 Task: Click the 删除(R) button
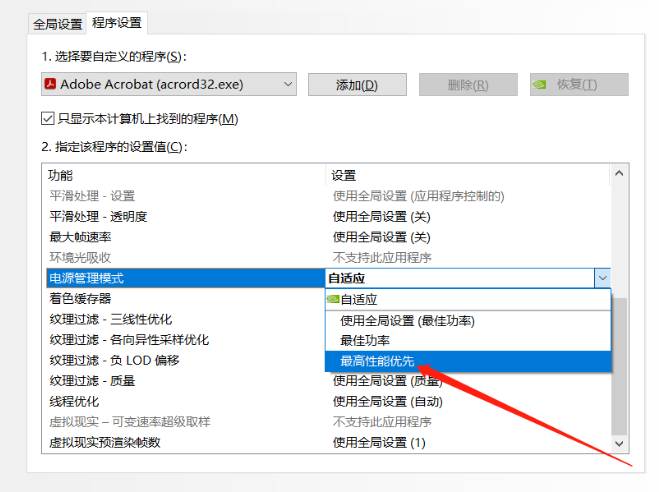(x=468, y=84)
